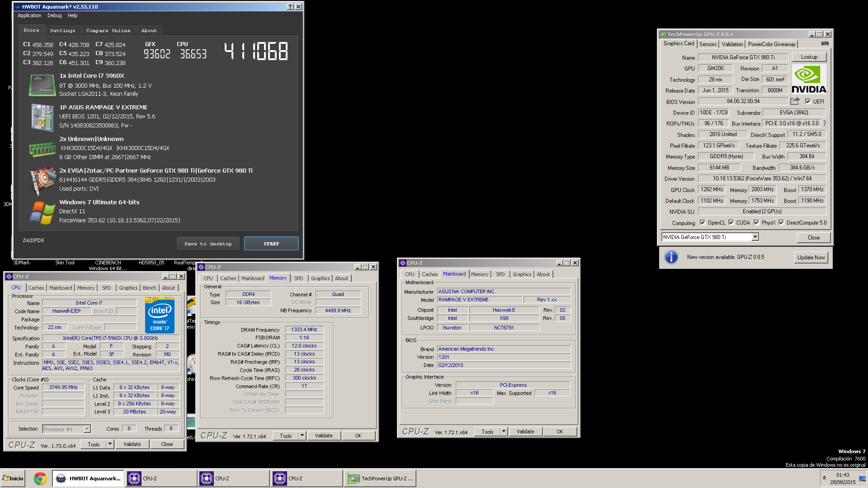Open the GPU selection dropdown in GPU-Z
This screenshot has height=488, width=868.
[x=755, y=237]
